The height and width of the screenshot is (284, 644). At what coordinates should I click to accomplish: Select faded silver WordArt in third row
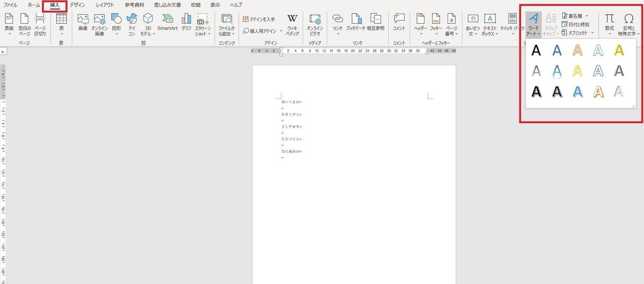click(619, 91)
